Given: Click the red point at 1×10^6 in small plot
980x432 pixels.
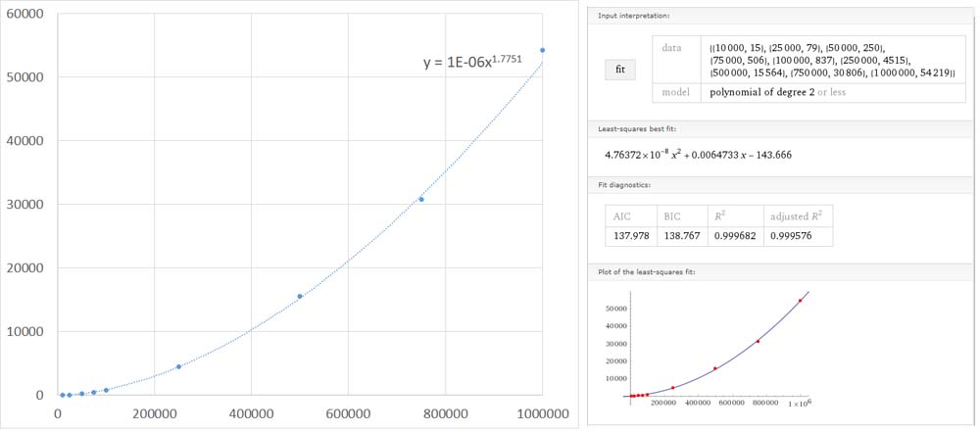Looking at the screenshot, I should coord(800,301).
